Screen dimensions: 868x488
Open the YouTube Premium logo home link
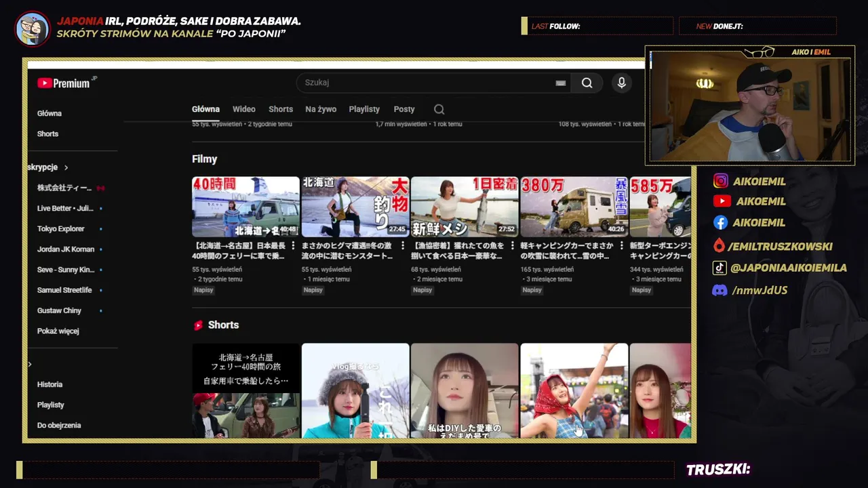pyautogui.click(x=66, y=83)
